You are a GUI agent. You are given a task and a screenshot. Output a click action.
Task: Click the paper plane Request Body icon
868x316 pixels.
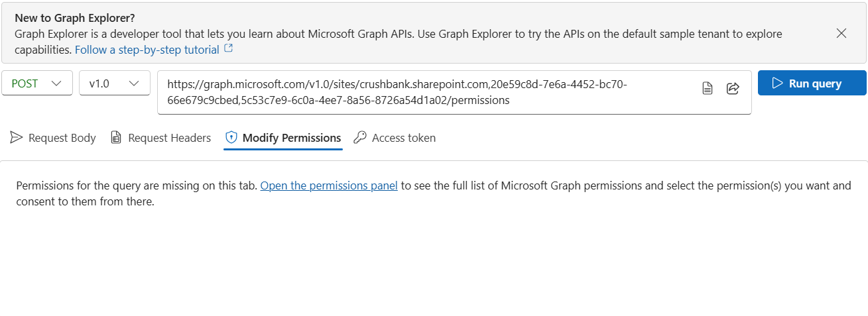click(16, 138)
